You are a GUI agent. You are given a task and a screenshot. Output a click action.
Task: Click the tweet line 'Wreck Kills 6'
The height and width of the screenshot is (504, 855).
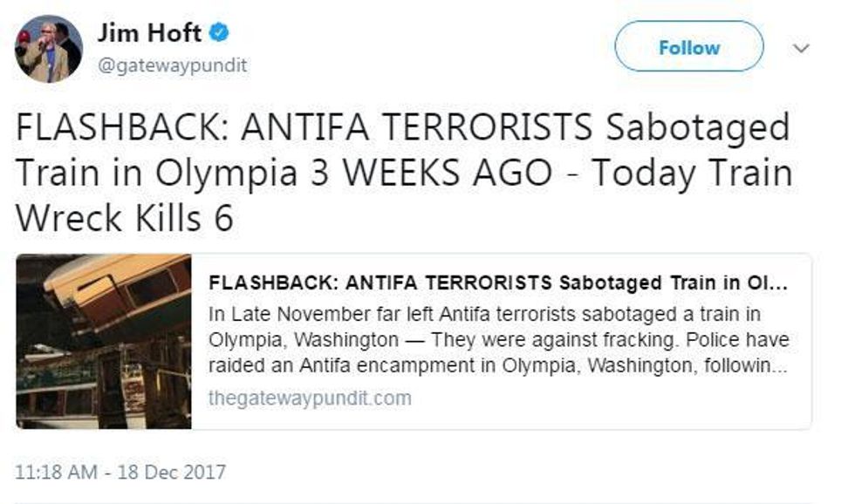point(124,218)
